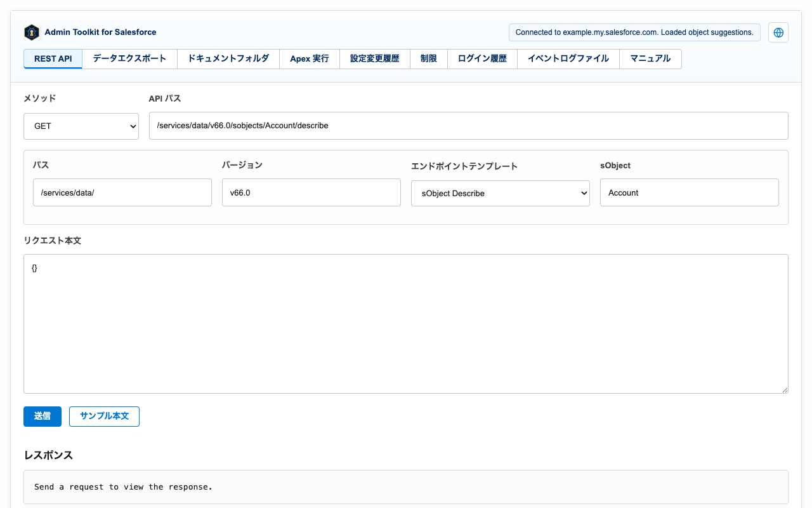Open the イベントログファイル tab

click(x=568, y=58)
